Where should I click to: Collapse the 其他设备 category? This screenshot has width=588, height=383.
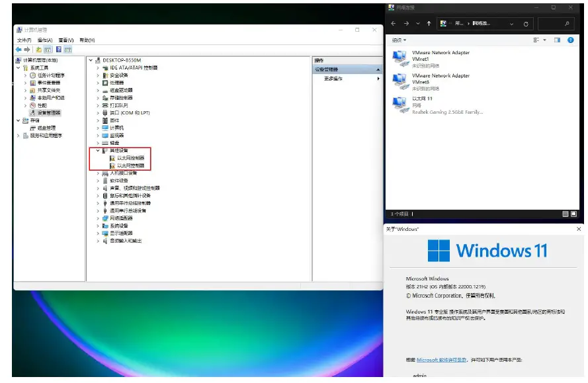tap(98, 151)
